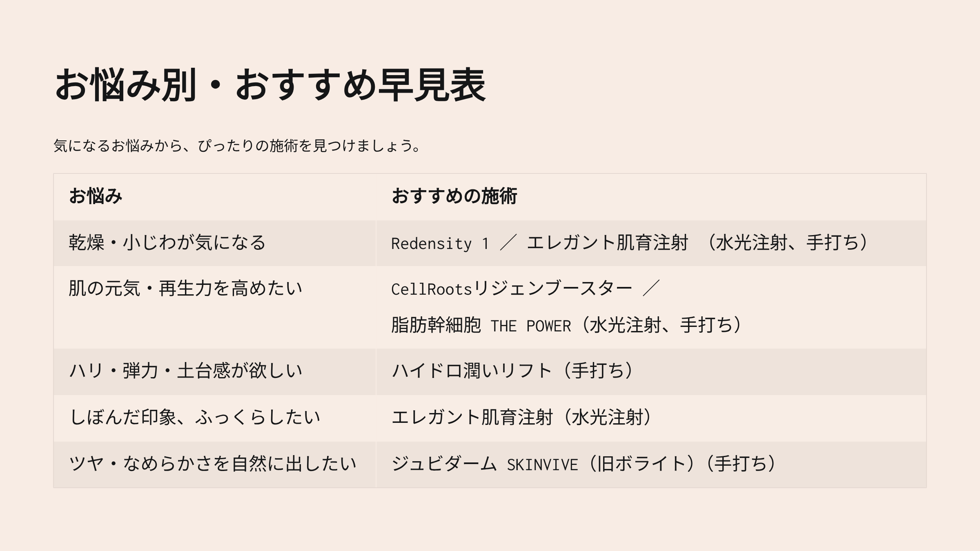Screen dimensions: 980x551
Task: Click the Redensity 1 text
Action: pyautogui.click(x=439, y=244)
